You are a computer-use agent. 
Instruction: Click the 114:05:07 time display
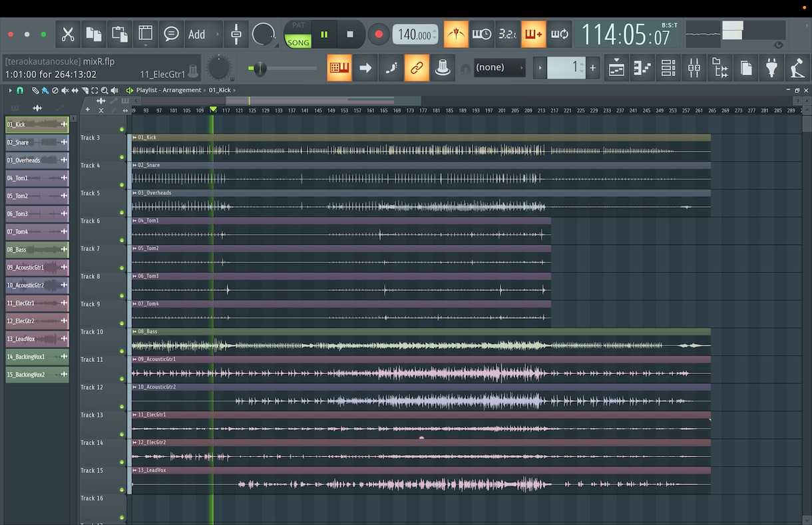coord(626,35)
